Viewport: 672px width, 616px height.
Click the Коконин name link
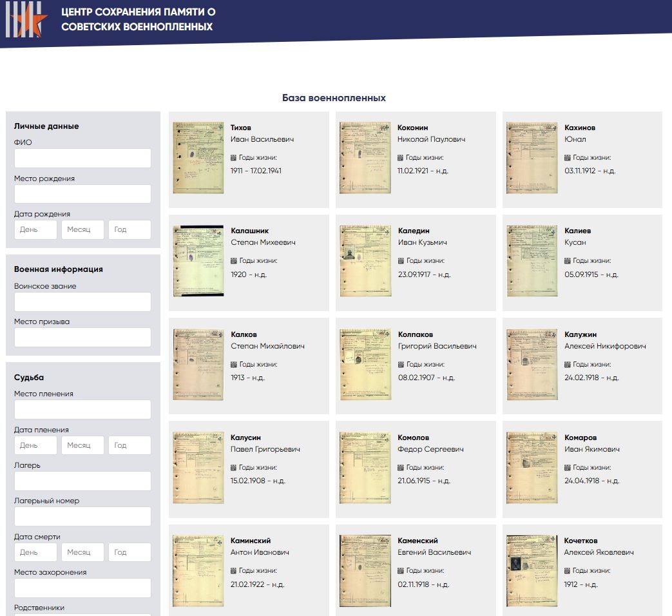[x=412, y=128]
